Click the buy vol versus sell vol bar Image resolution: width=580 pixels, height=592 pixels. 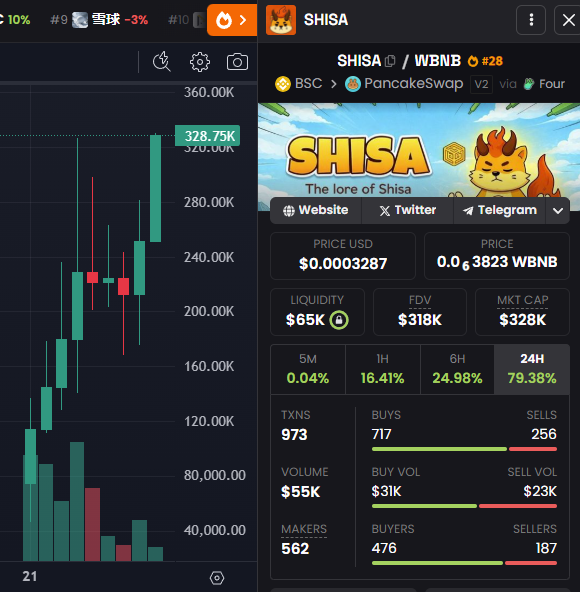pyautogui.click(x=464, y=506)
